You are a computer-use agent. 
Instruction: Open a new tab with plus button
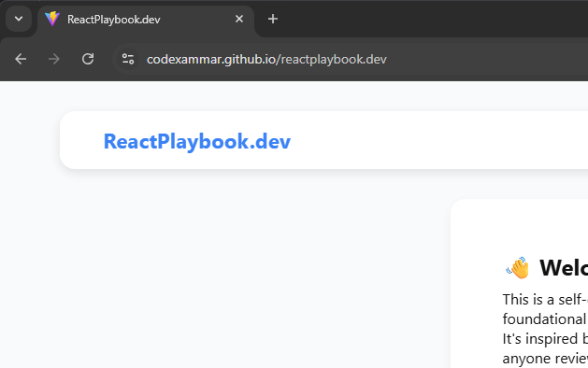point(273,19)
